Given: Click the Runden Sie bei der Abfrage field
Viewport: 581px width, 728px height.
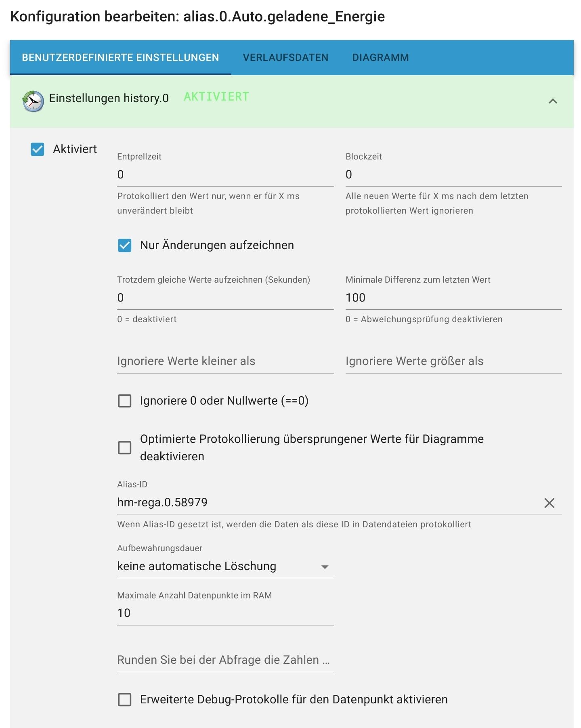Looking at the screenshot, I should click(x=225, y=660).
